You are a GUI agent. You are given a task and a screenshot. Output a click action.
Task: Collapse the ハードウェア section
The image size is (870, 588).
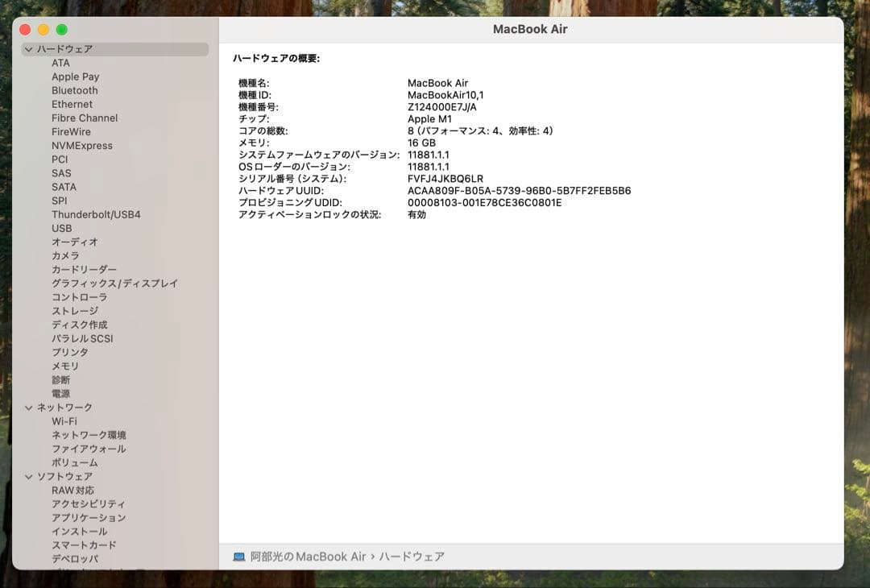(29, 49)
